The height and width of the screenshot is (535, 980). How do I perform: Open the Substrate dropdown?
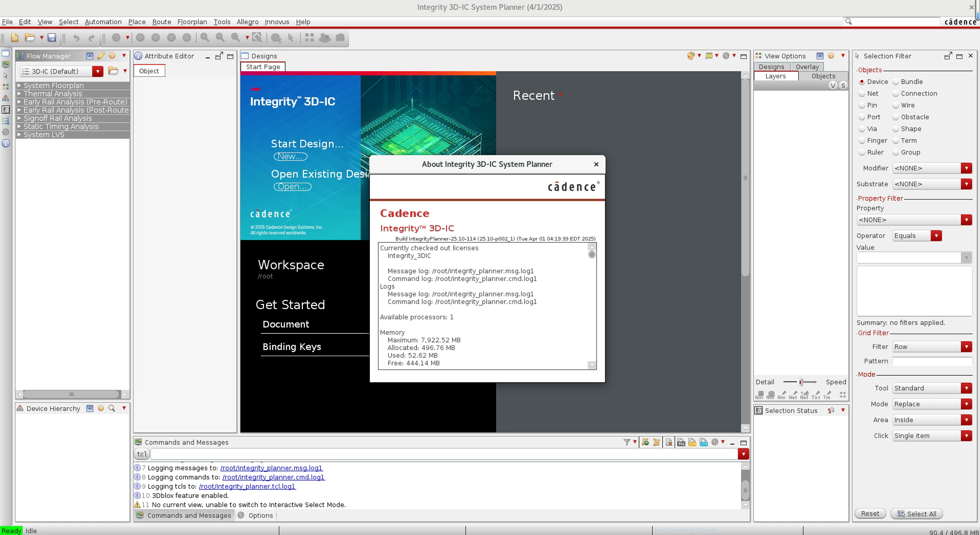coord(932,184)
